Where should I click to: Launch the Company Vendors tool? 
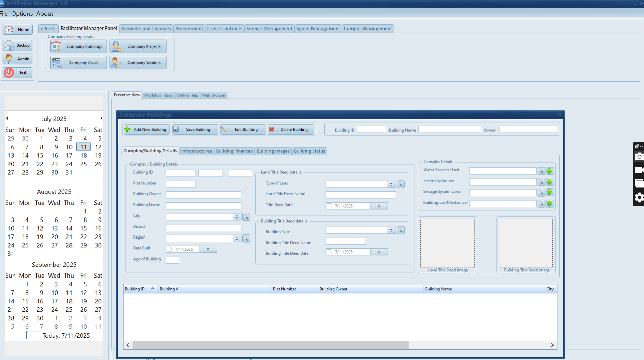coord(138,62)
